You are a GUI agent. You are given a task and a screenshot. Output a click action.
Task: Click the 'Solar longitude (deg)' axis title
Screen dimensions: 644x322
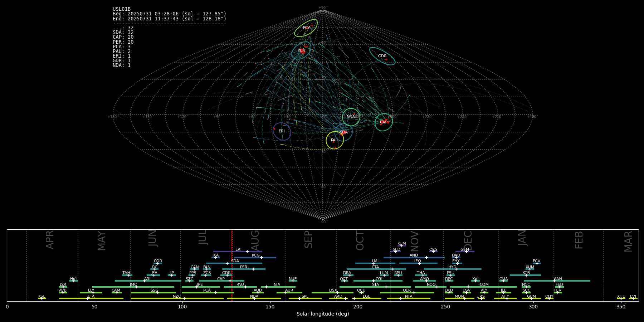pos(323,314)
